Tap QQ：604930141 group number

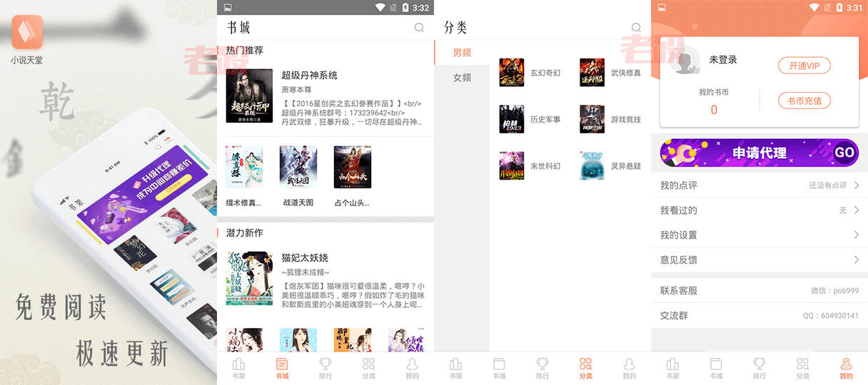831,316
